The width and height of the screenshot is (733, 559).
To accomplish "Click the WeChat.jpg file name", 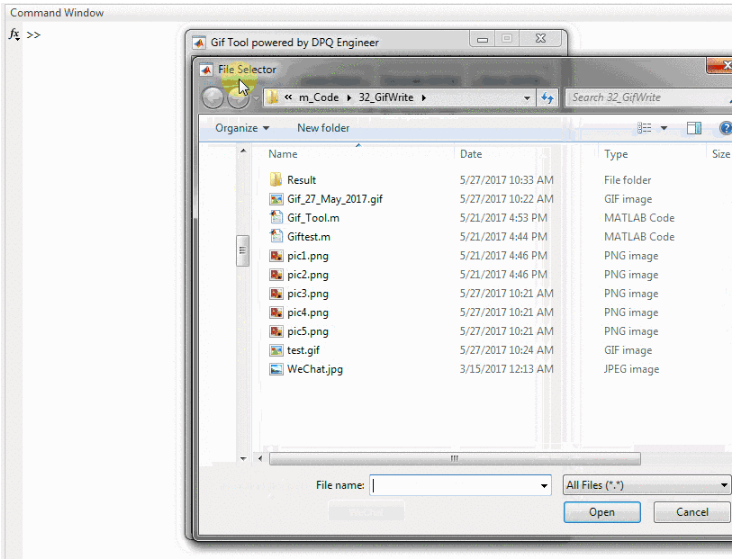I will [x=315, y=369].
